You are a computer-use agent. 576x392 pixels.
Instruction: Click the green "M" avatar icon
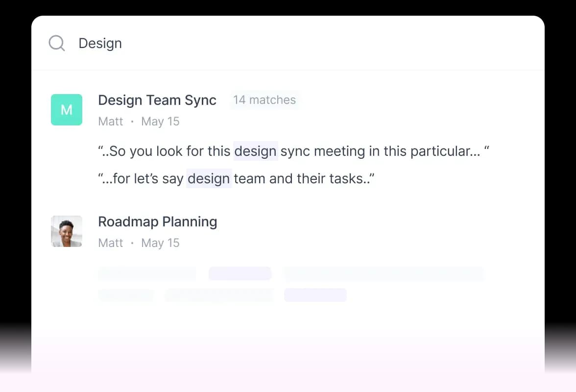(67, 110)
